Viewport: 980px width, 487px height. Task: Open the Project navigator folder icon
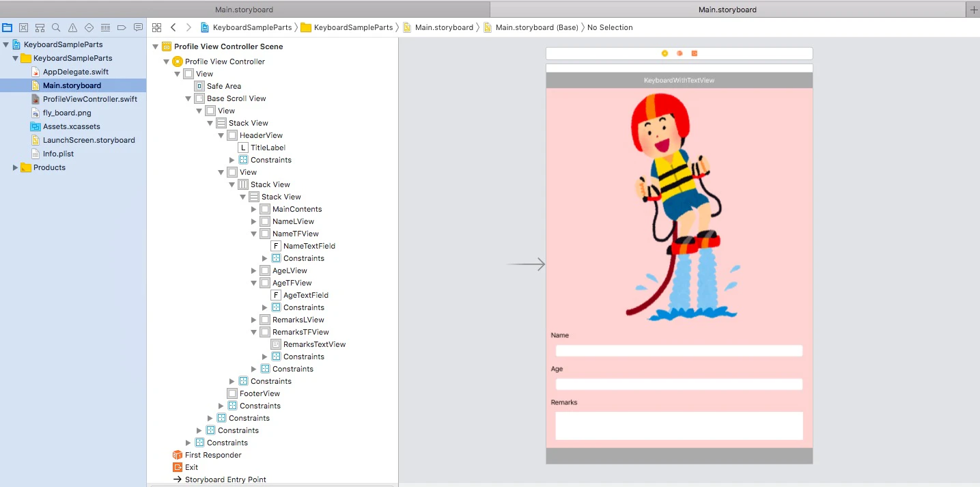(8, 27)
